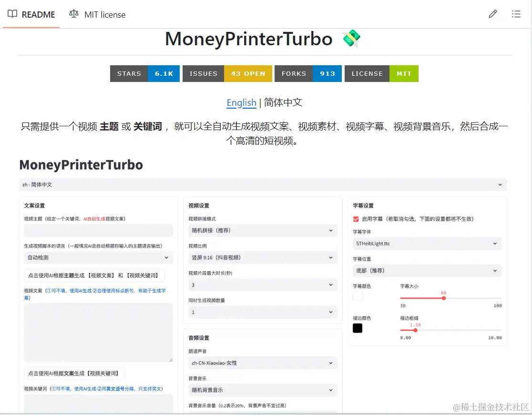Open the Forks 913 badge

coord(308,73)
